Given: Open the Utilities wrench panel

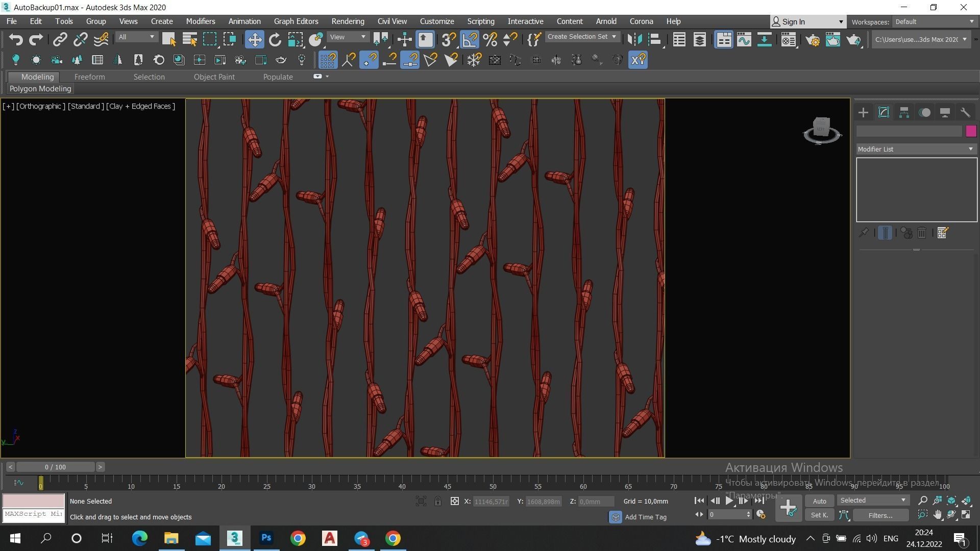Looking at the screenshot, I should pyautogui.click(x=965, y=113).
